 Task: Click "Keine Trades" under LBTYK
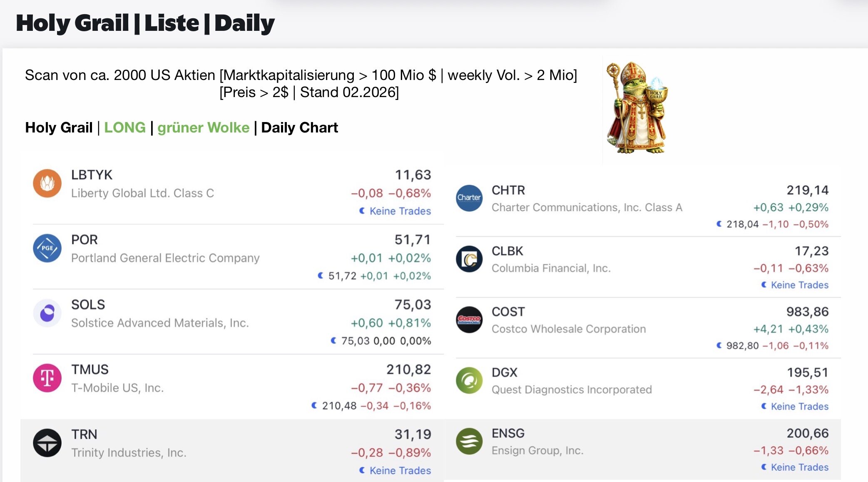pyautogui.click(x=400, y=211)
